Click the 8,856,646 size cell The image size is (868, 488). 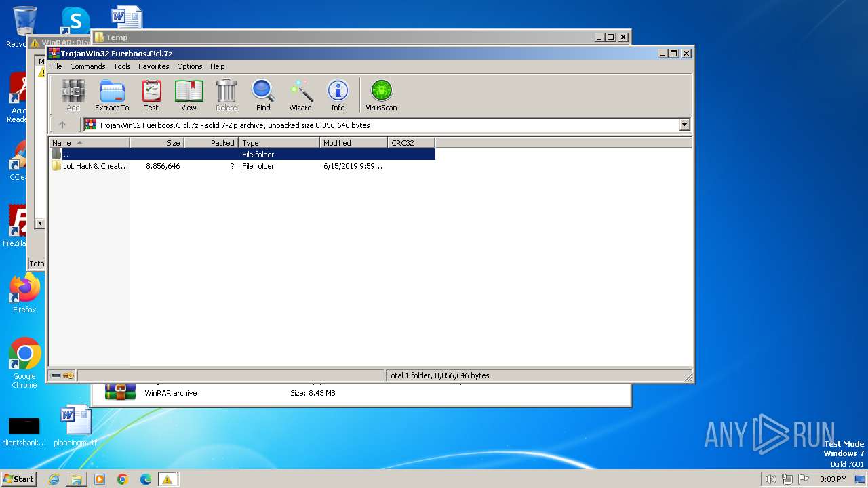163,166
